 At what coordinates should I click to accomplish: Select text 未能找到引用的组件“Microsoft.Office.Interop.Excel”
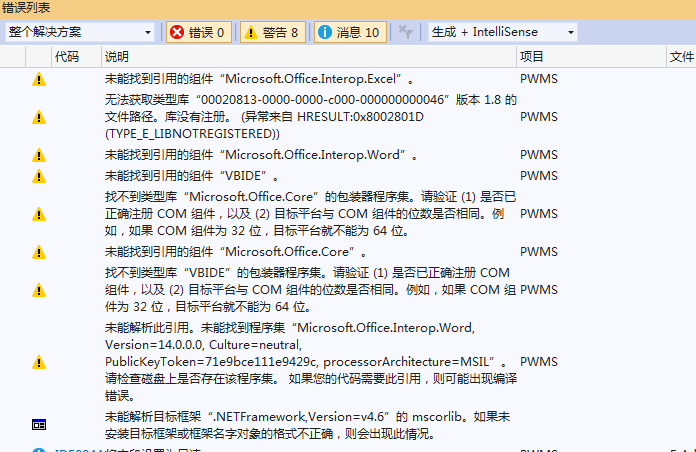click(x=259, y=79)
